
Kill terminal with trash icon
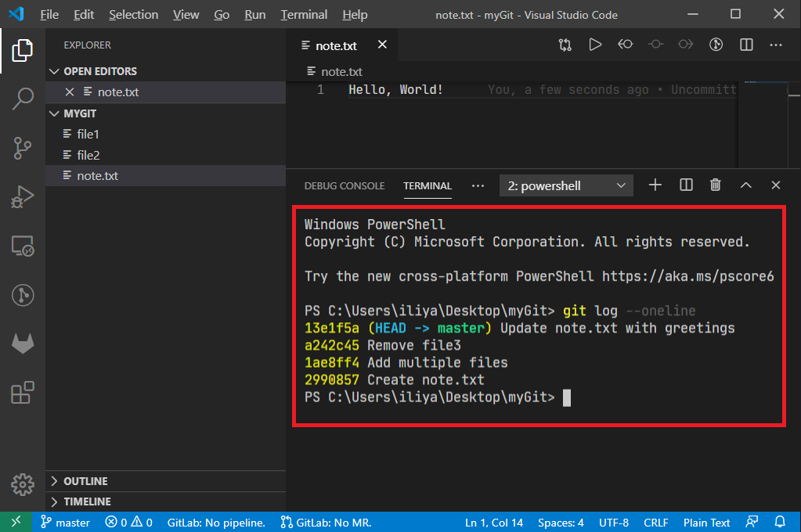(x=716, y=185)
